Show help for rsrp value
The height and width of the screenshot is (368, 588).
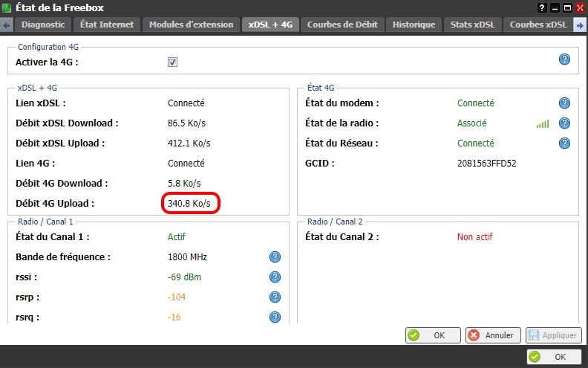[x=275, y=297]
